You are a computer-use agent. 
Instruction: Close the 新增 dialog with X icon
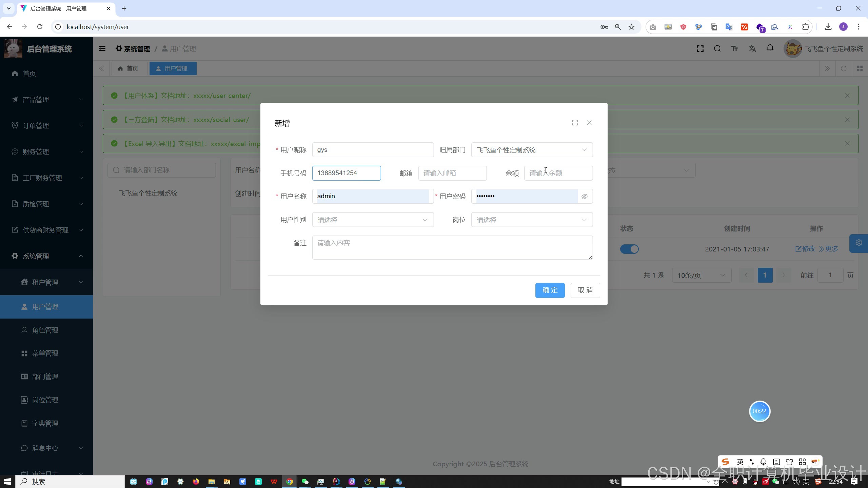[589, 123]
